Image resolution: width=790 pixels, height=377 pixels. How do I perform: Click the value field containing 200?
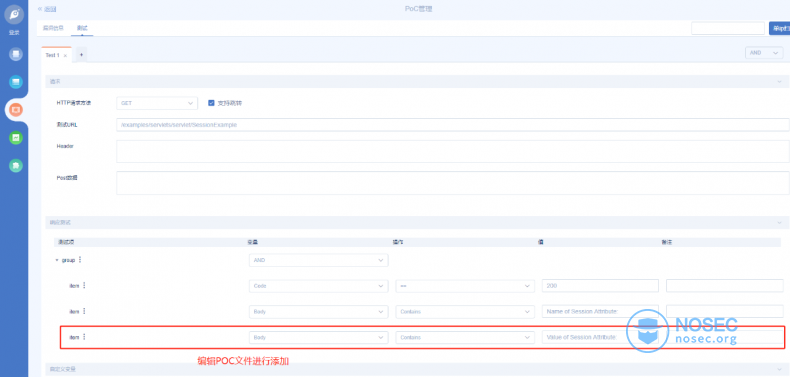600,286
